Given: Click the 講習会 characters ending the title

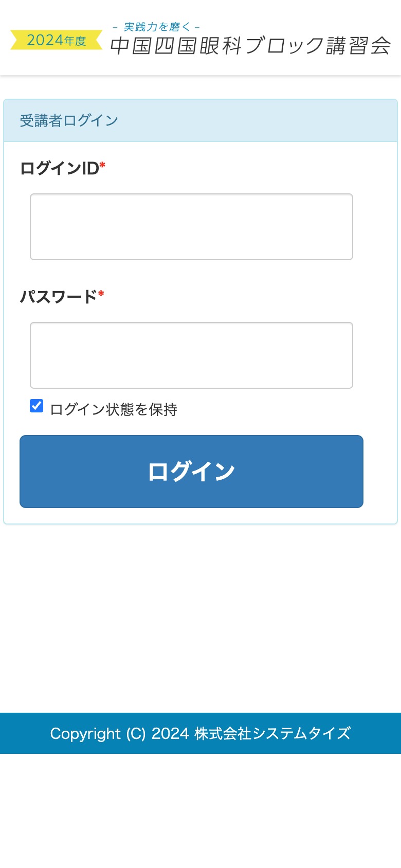Looking at the screenshot, I should click(x=358, y=46).
